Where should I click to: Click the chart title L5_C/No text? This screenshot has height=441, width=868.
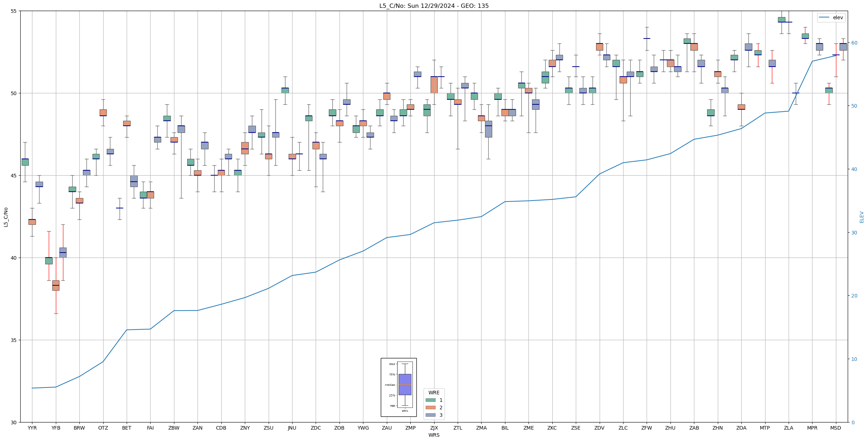tap(434, 6)
